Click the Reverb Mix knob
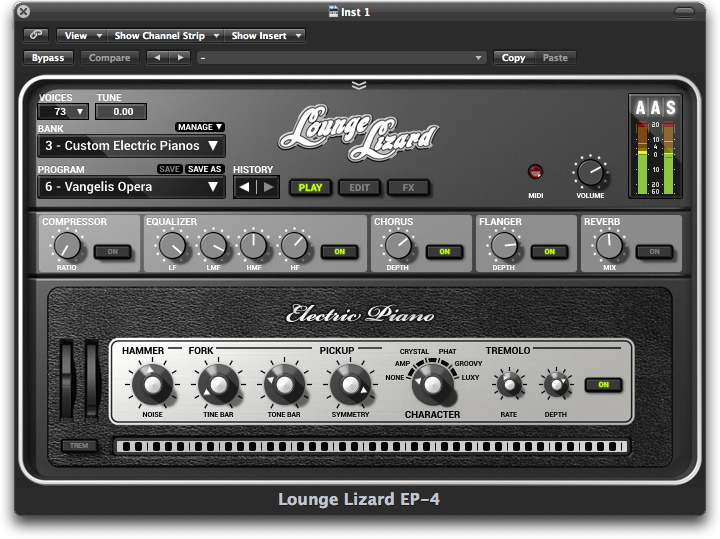The image size is (720, 539). (x=609, y=246)
